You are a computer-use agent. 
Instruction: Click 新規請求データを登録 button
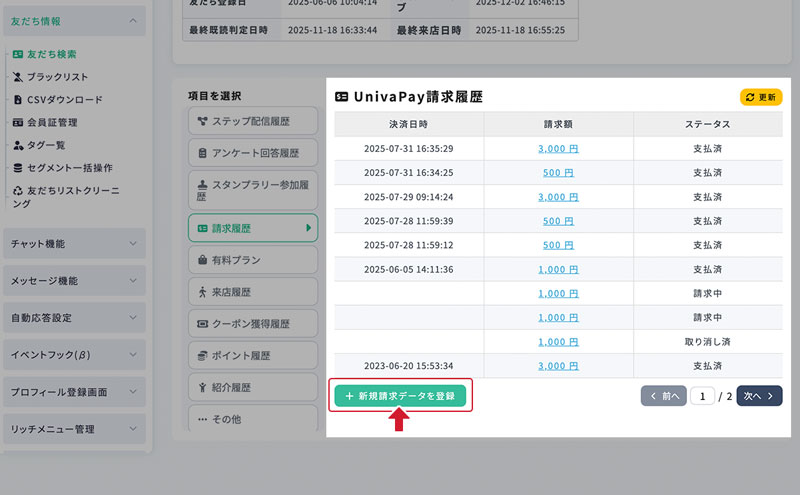click(x=399, y=396)
